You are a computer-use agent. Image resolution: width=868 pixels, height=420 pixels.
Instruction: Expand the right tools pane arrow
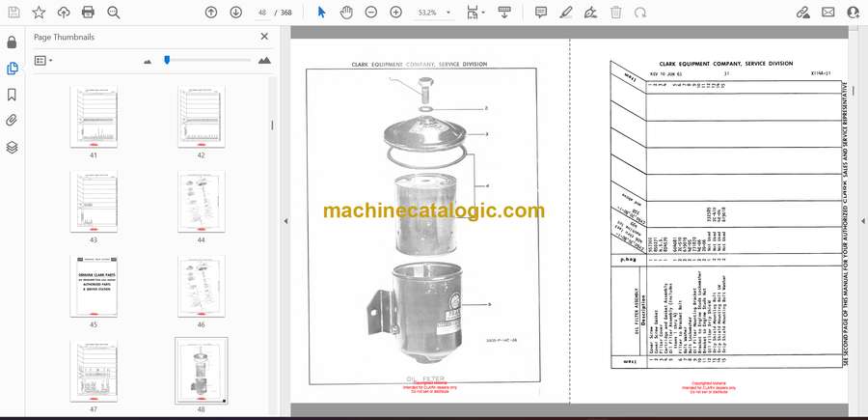click(863, 221)
